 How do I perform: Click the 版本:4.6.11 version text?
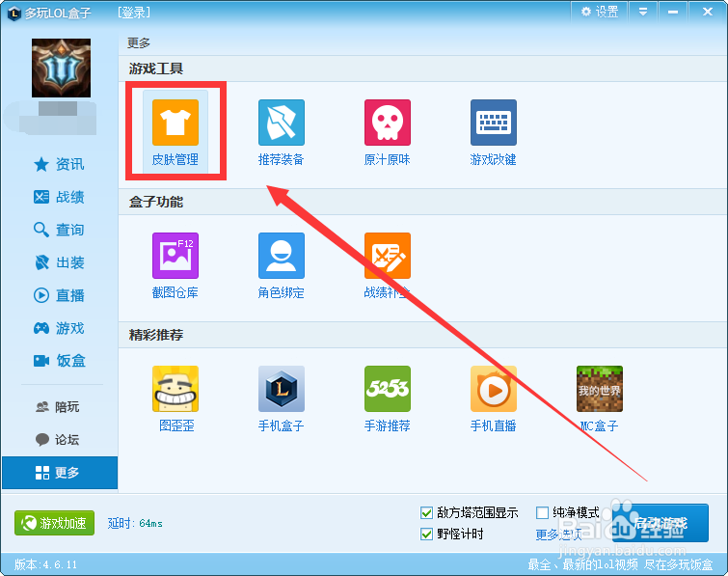46,564
